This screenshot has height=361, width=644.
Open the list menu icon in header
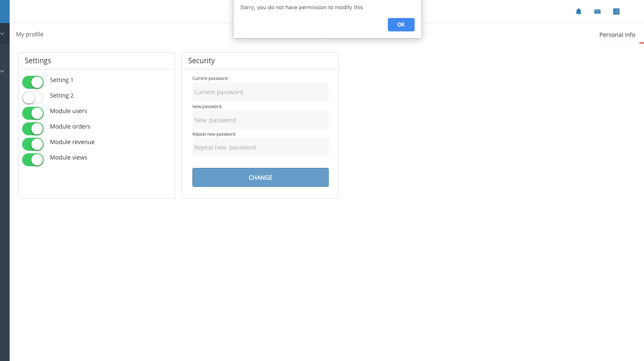coord(616,11)
